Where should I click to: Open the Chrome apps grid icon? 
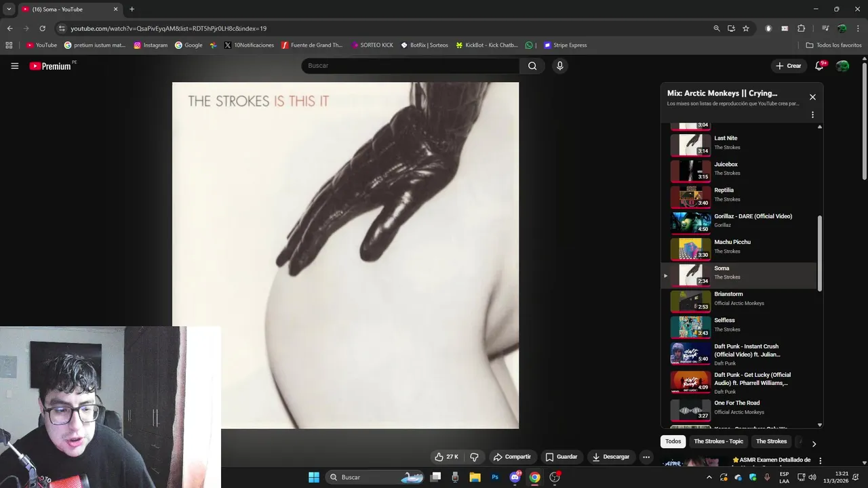tap(9, 45)
